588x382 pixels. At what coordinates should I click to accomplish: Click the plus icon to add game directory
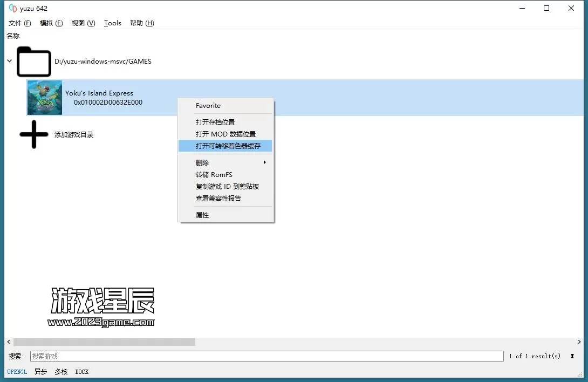(33, 134)
